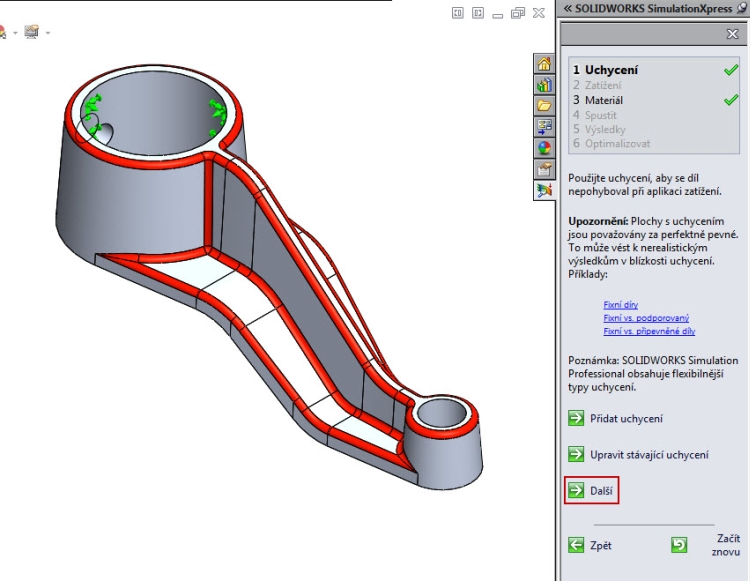Screen dimensions: 750x581
Task: Open dropdown arrow beside first view toolbar icon
Action: pos(15,33)
